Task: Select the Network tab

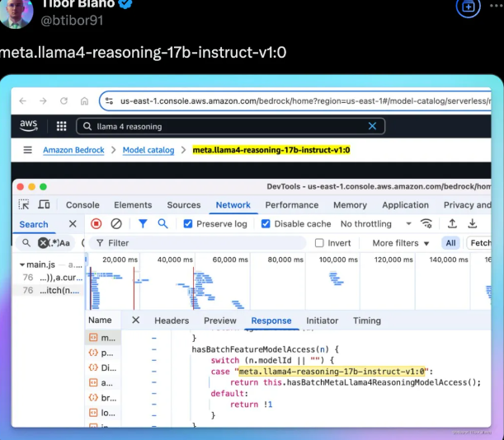Action: [233, 205]
